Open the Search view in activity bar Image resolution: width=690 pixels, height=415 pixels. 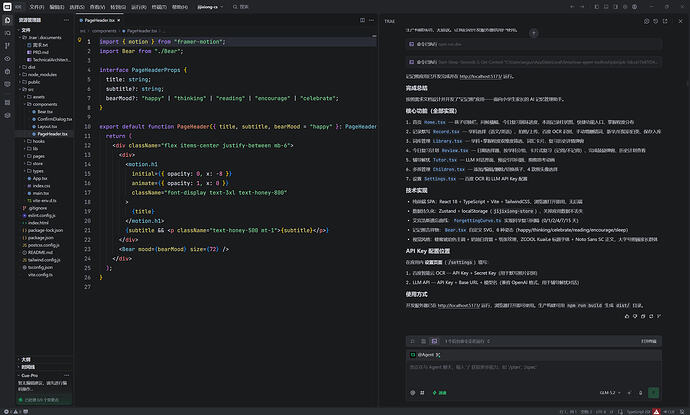7,33
